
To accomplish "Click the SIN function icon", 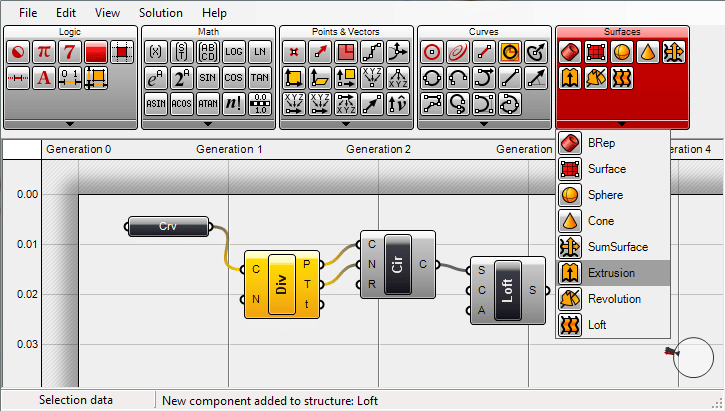I will pos(208,77).
